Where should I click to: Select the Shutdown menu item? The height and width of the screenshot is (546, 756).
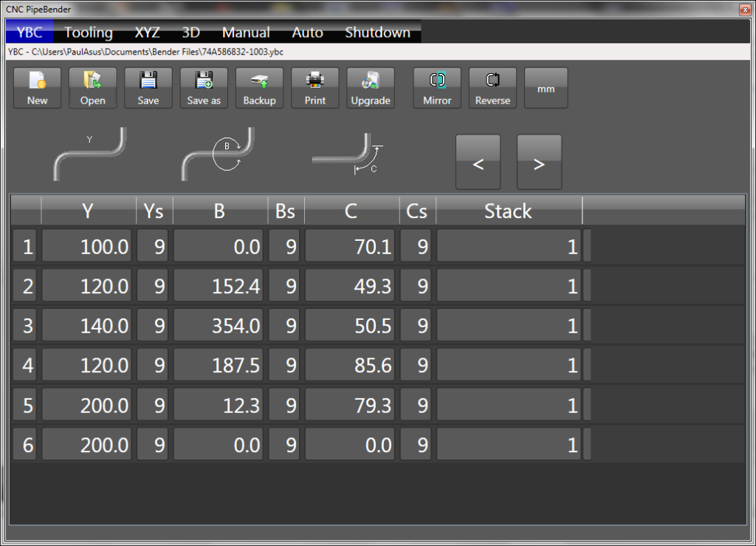[x=377, y=33]
